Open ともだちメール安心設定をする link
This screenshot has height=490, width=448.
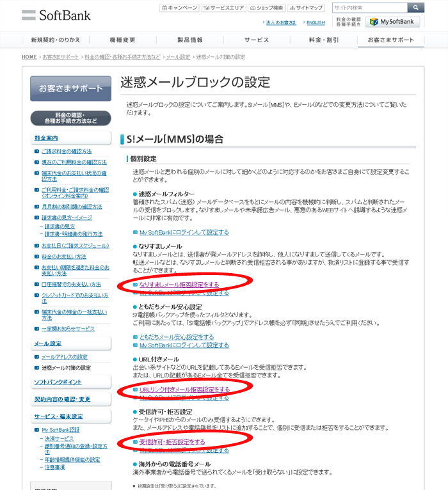click(177, 337)
